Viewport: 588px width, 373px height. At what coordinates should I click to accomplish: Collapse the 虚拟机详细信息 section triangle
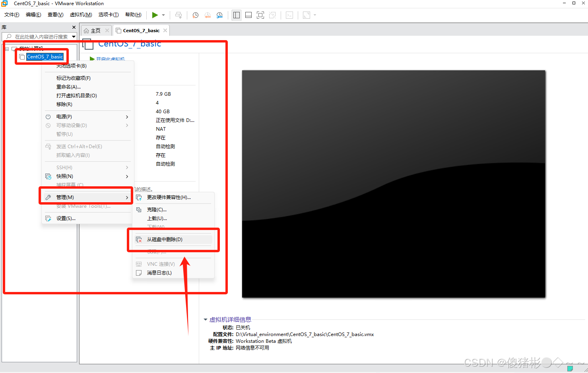point(206,319)
